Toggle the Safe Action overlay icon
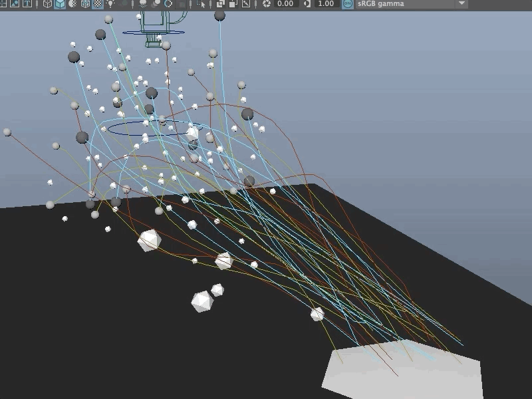The image size is (532, 399). (15, 4)
